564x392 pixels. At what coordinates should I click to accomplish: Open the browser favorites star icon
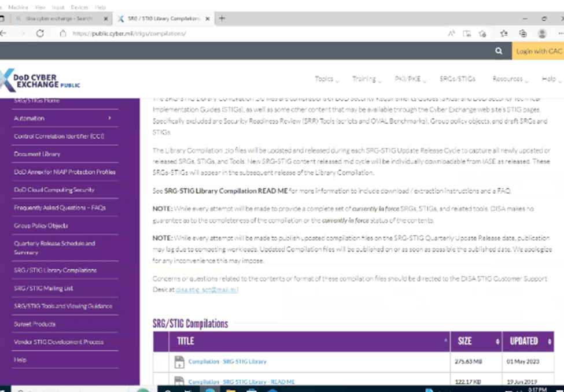[503, 34]
